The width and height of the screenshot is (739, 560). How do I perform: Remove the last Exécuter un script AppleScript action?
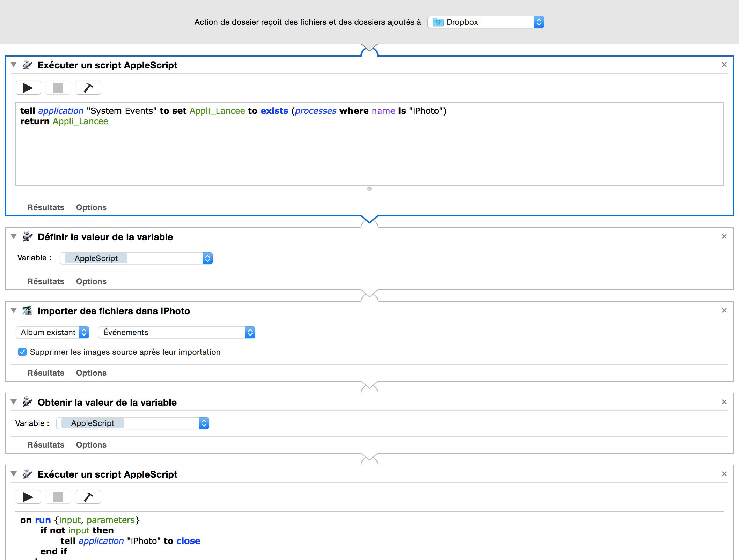(x=724, y=474)
